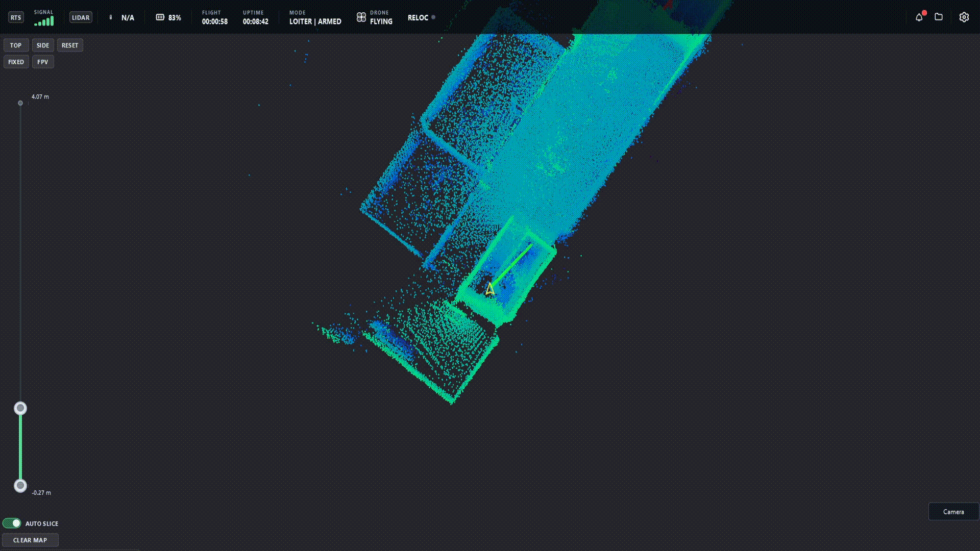Screen dimensions: 980x551
Task: Click the SIGNAL strength bars icon
Action: 44,20
